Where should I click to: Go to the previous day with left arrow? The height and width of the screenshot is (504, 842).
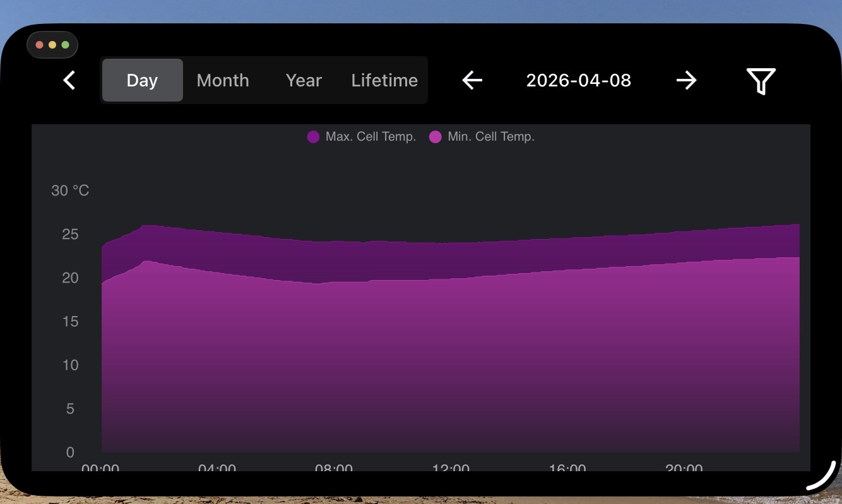pyautogui.click(x=472, y=80)
